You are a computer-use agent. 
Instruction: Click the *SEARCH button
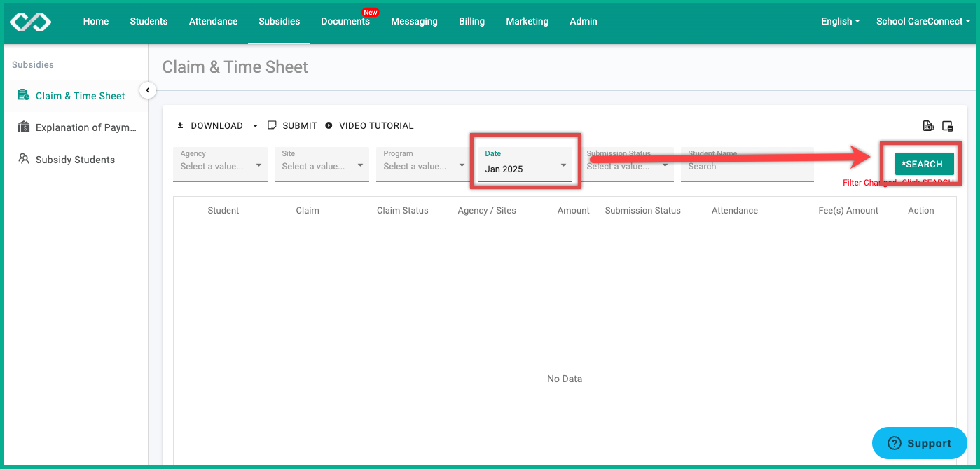[x=924, y=164]
